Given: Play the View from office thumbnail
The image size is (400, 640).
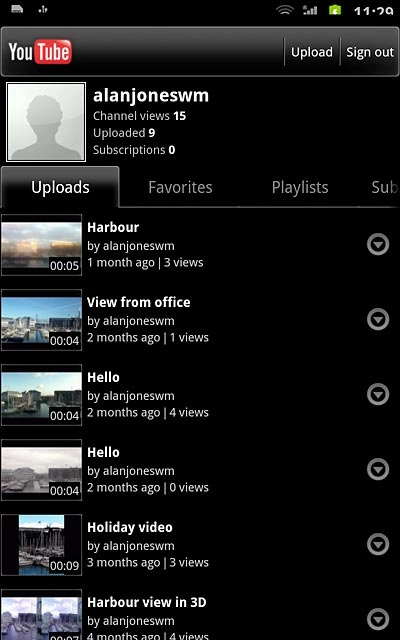Looking at the screenshot, I should [41, 320].
